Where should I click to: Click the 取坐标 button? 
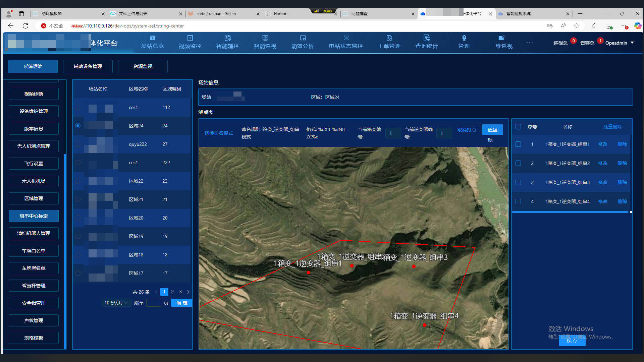492,130
